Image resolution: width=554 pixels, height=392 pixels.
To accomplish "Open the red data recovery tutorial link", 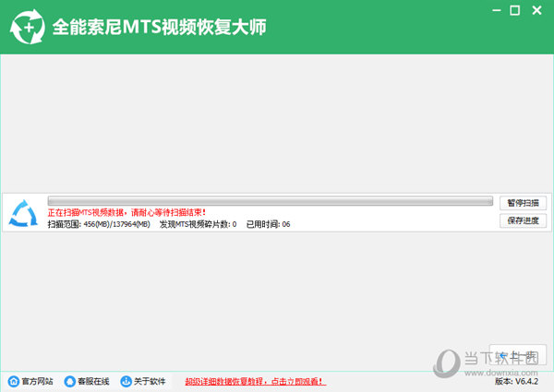I will pyautogui.click(x=255, y=382).
